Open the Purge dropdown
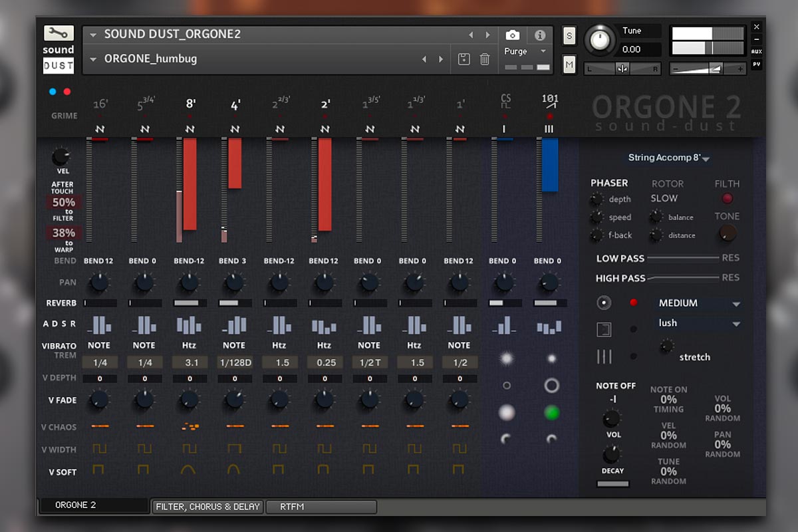 pyautogui.click(x=525, y=51)
